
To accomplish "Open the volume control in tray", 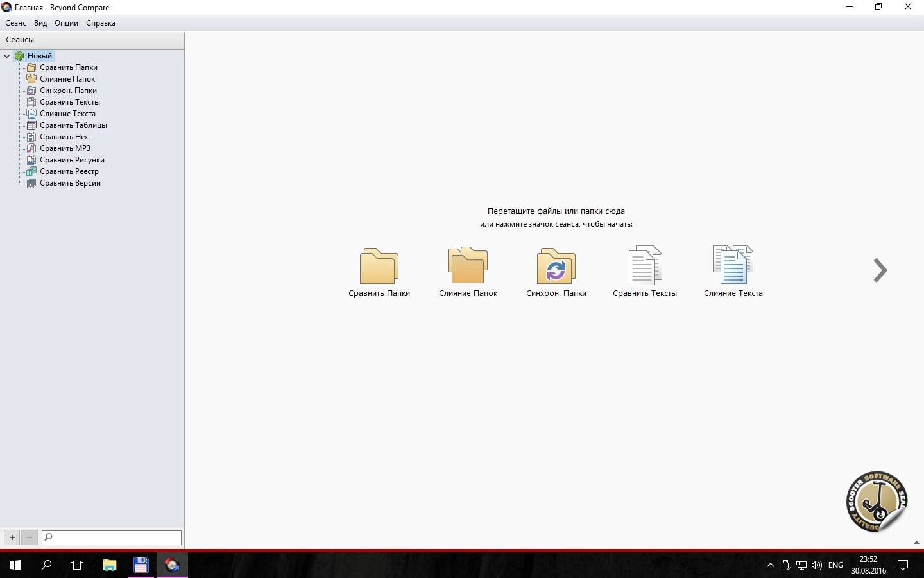I will click(x=817, y=565).
